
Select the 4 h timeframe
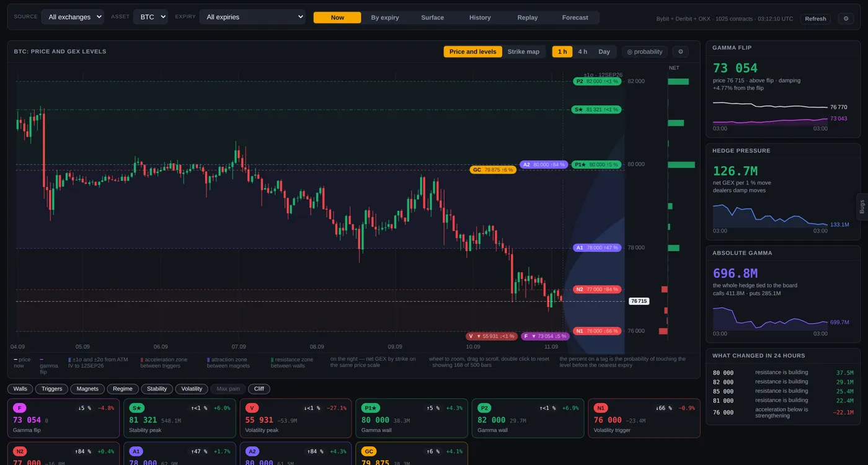(583, 51)
